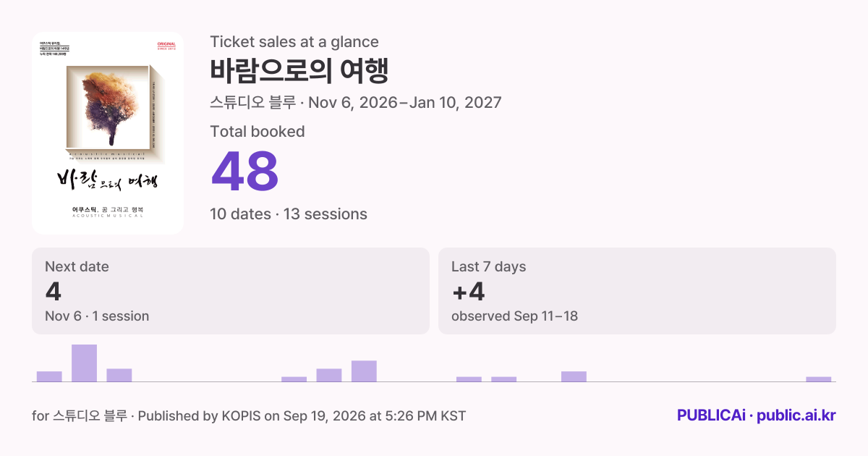Click the last bar at chart's right end
This screenshot has width=868, height=456.
pyautogui.click(x=819, y=379)
